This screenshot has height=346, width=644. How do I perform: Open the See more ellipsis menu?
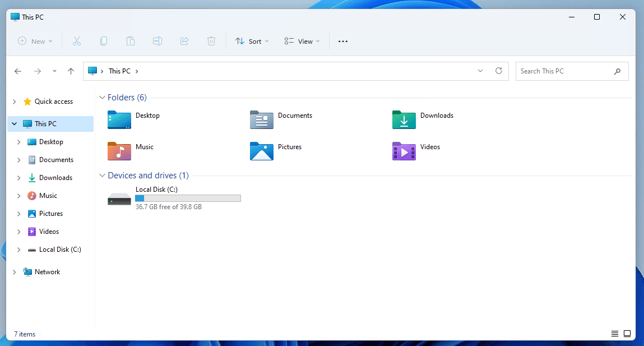[x=343, y=41]
